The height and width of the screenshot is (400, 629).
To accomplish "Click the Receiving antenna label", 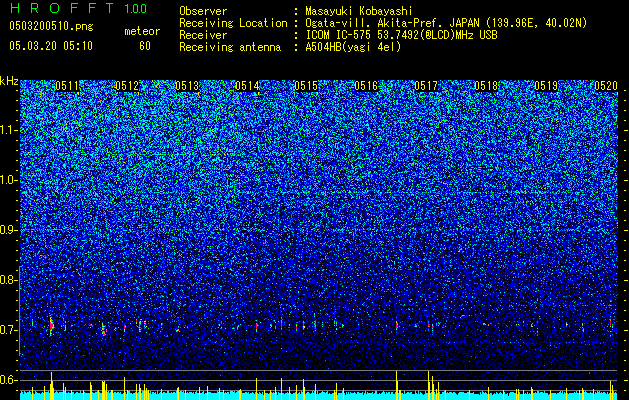I will 230,47.
